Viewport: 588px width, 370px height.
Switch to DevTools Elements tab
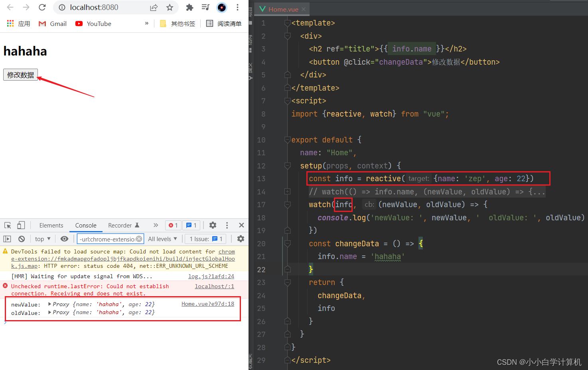pos(51,226)
